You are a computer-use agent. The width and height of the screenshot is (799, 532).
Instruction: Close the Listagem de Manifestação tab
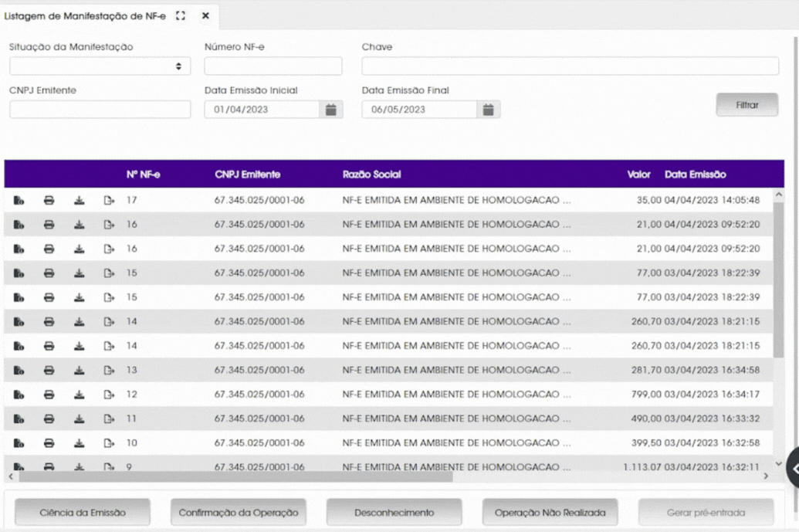pos(205,15)
